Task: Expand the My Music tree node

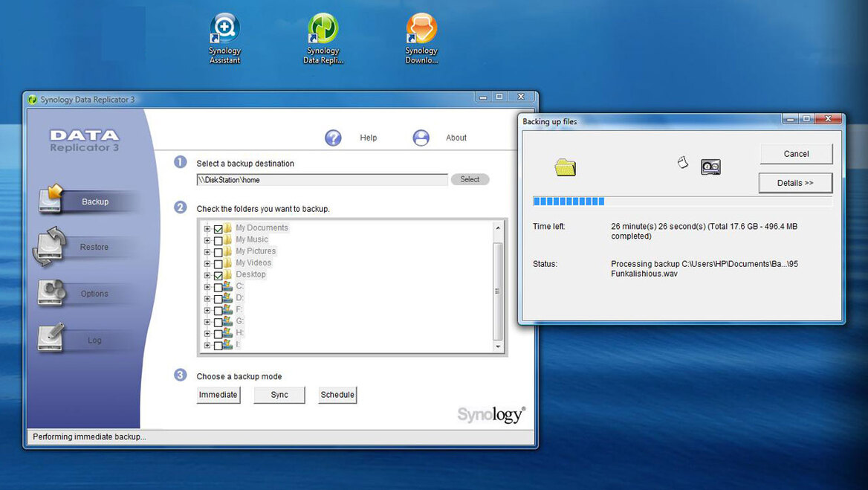Action: 207,240
